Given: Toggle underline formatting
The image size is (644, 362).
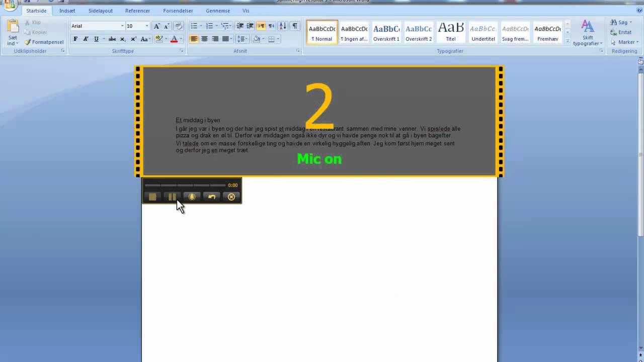Looking at the screenshot, I should [96, 39].
